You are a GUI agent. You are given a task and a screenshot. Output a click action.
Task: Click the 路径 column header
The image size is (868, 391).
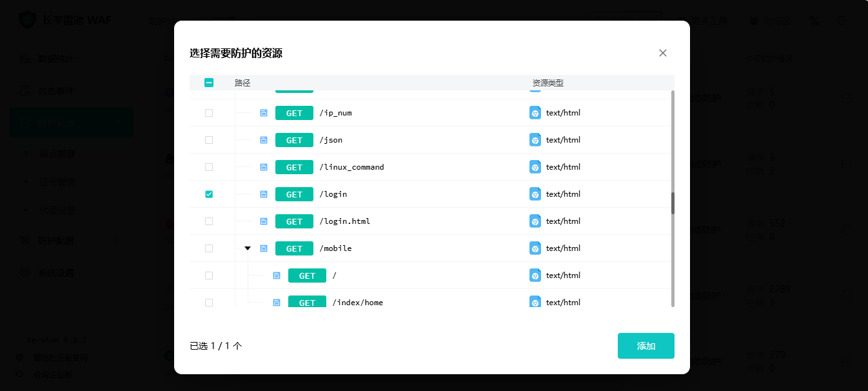point(242,83)
